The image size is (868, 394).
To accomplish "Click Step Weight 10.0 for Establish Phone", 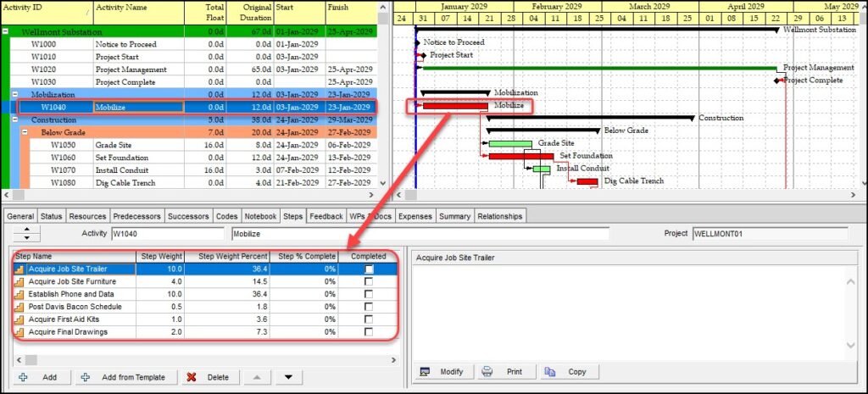I will click(160, 294).
